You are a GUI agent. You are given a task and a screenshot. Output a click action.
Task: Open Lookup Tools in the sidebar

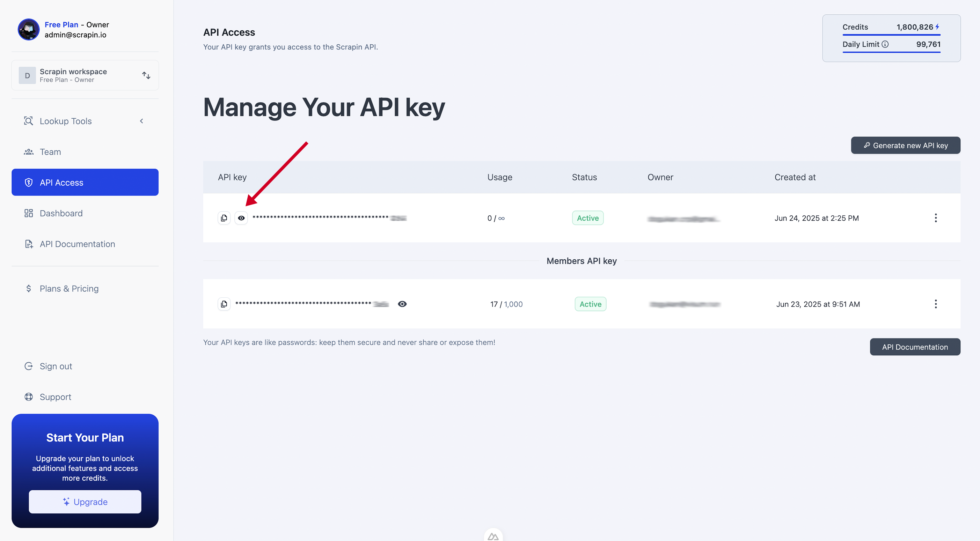(x=85, y=121)
